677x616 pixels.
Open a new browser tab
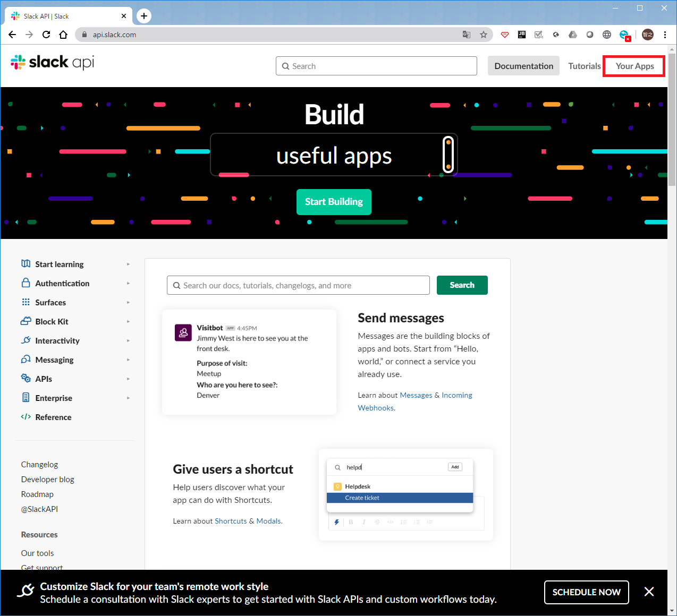coord(144,16)
